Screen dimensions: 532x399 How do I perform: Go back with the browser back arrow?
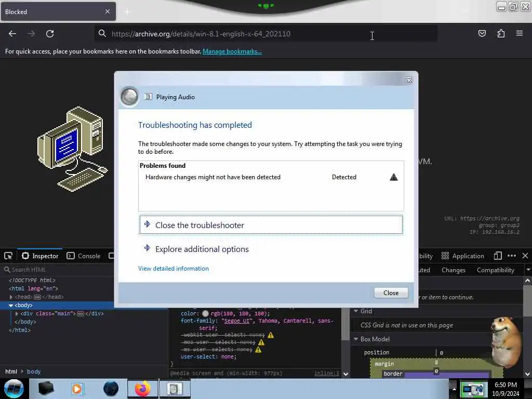click(12, 34)
